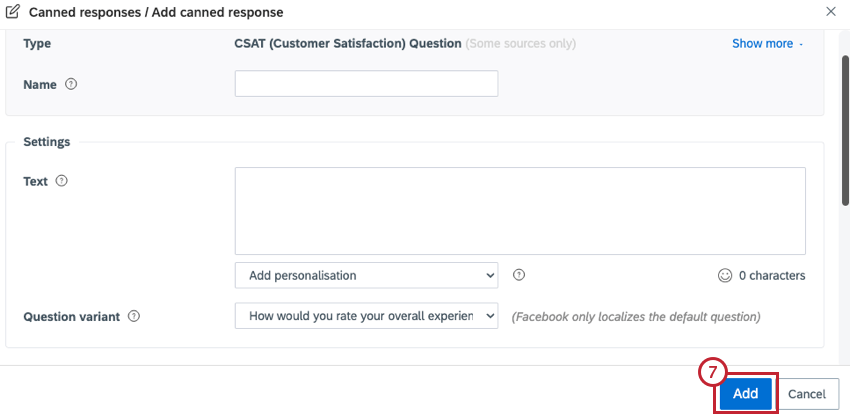Select the Canned responses breadcrumb title
Screen dimensions: 850x416
pos(84,12)
